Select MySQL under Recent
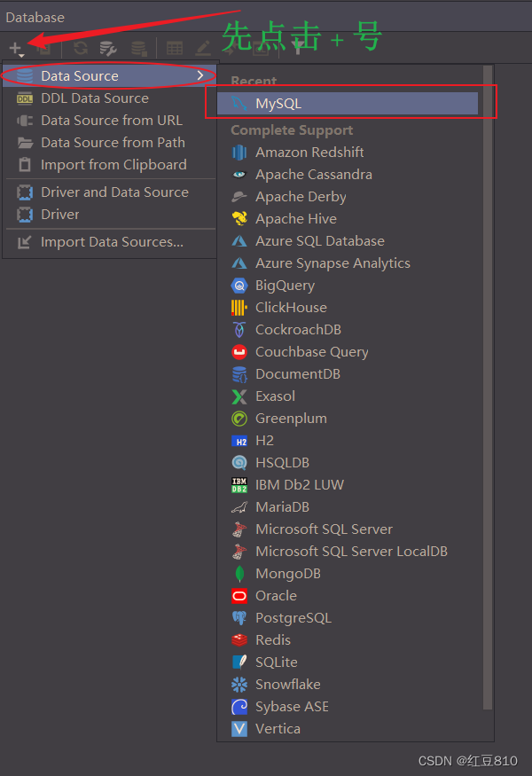The height and width of the screenshot is (776, 532). coord(348,104)
